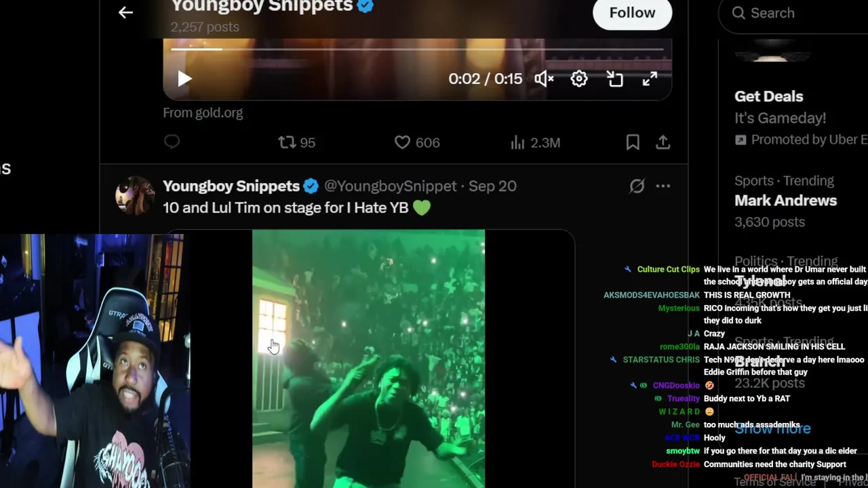Viewport: 868px width, 488px height.
Task: Go back using the left arrow icon
Action: click(125, 12)
